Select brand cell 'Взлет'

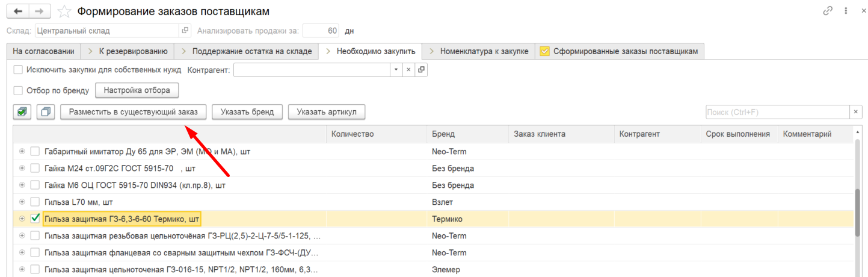(x=468, y=202)
